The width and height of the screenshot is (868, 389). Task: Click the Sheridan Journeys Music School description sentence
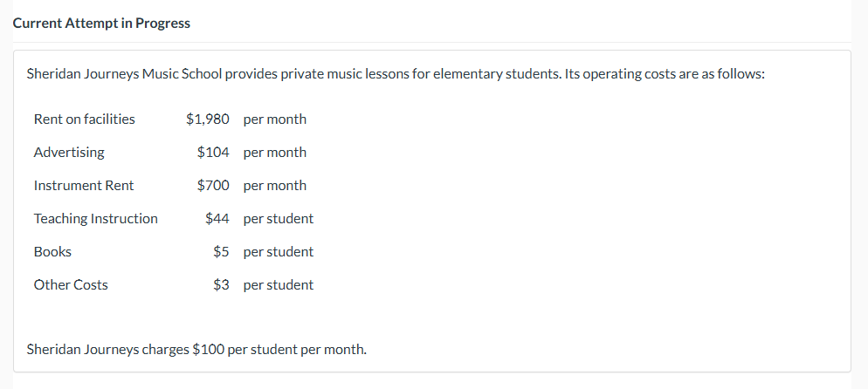point(396,74)
